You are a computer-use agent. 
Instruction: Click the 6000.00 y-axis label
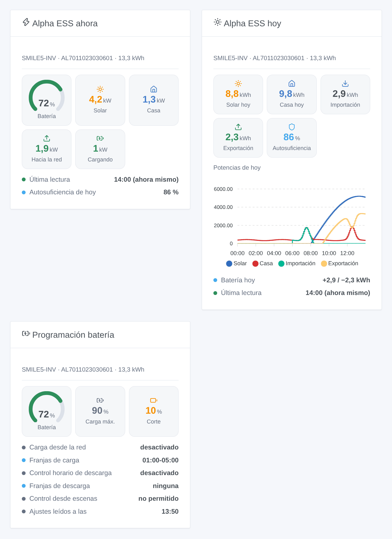click(223, 189)
